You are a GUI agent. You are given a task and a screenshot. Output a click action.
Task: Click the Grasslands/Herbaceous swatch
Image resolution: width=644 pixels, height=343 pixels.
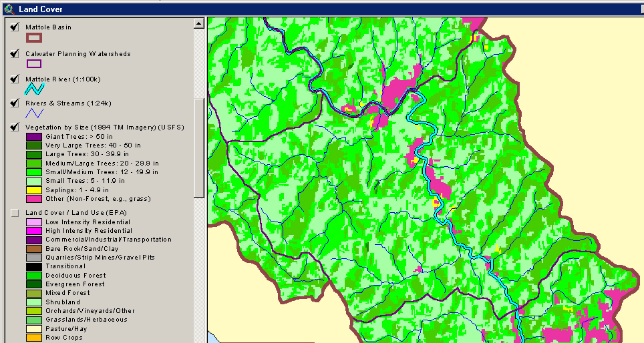click(34, 320)
